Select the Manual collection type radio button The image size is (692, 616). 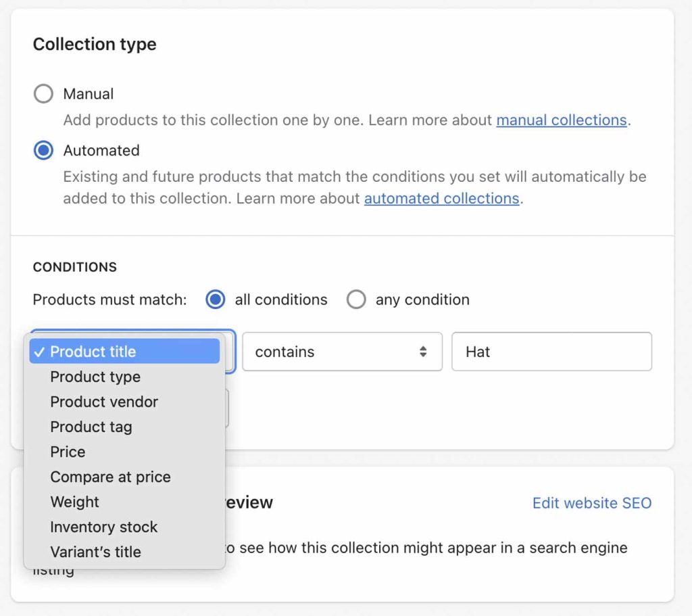(43, 94)
